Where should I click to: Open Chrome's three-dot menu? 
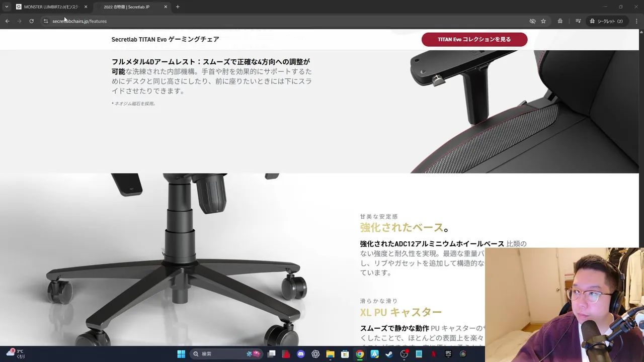pyautogui.click(x=636, y=21)
